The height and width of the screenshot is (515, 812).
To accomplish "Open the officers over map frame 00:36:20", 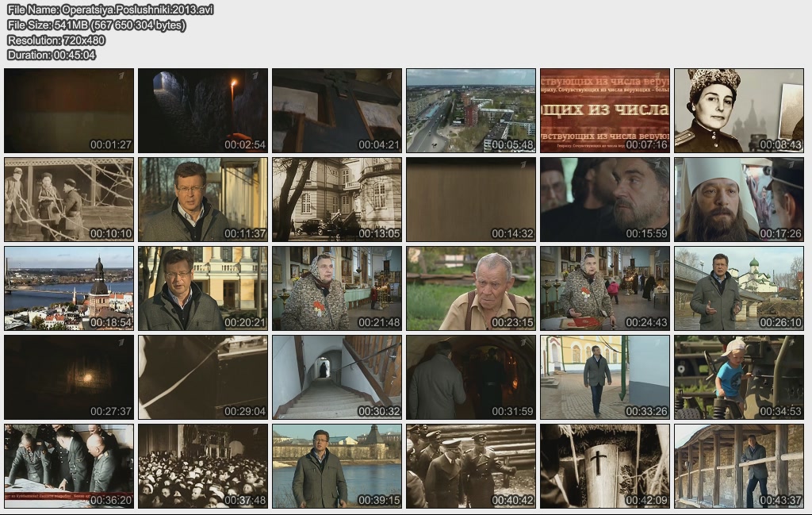I will tap(69, 466).
